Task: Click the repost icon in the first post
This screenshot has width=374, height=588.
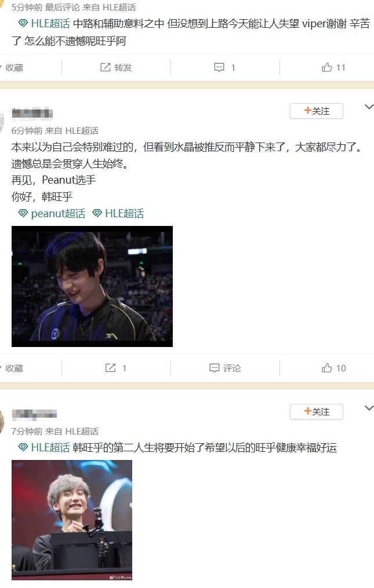Action: coord(105,68)
